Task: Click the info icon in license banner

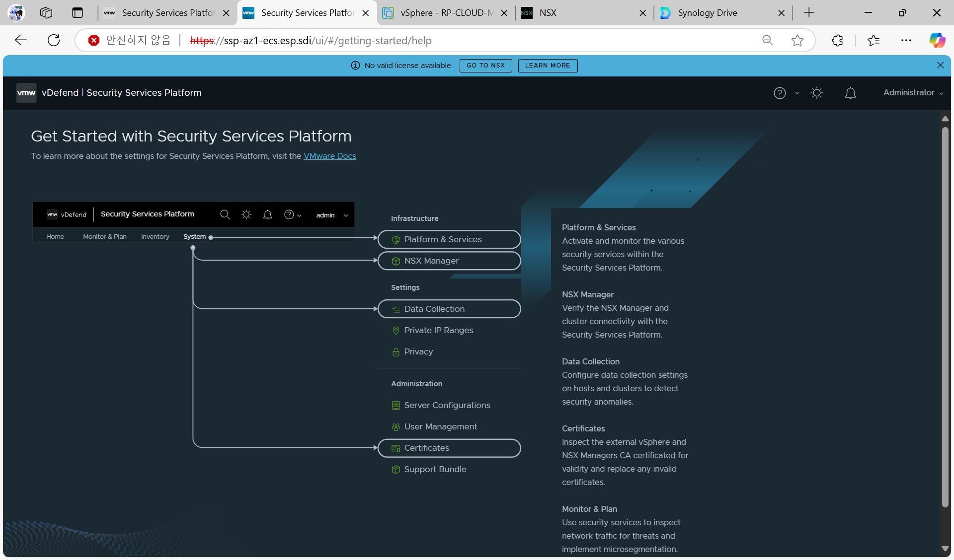Action: [355, 66]
